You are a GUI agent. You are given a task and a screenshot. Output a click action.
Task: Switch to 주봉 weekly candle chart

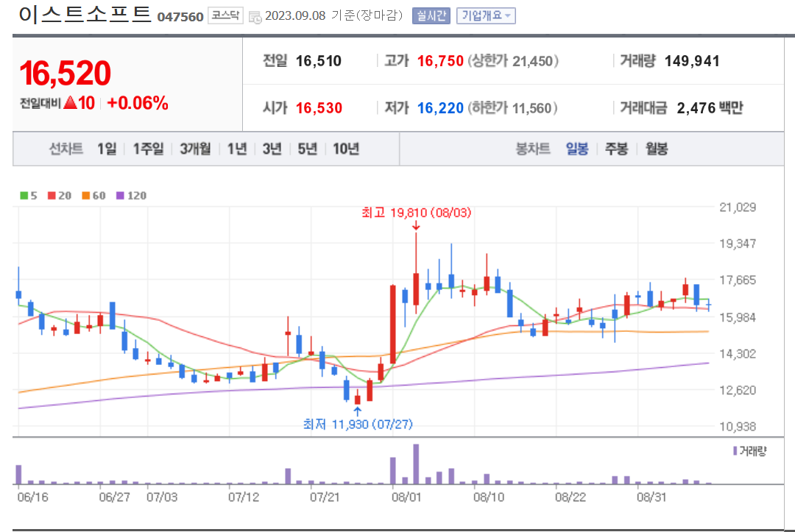click(617, 149)
